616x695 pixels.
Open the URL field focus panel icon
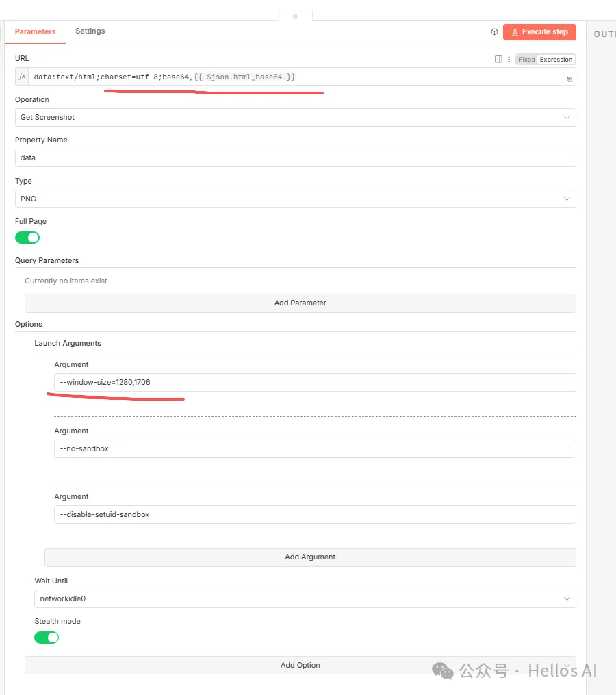[x=498, y=60]
